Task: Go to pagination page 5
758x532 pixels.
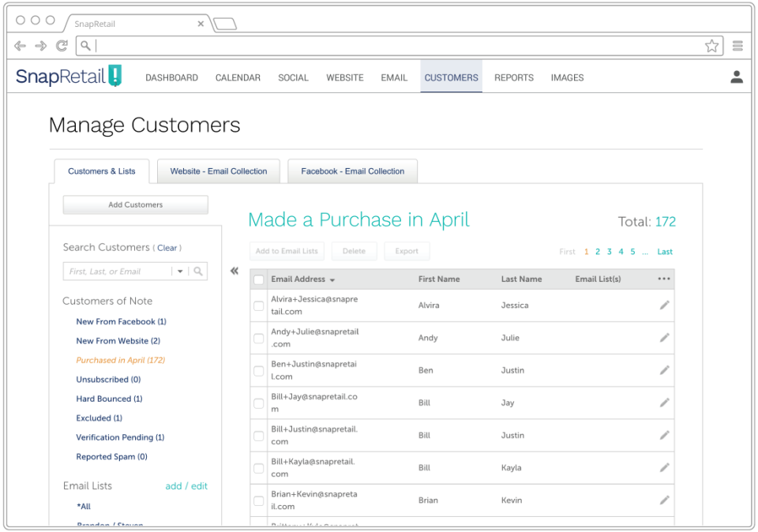Action: click(x=632, y=251)
